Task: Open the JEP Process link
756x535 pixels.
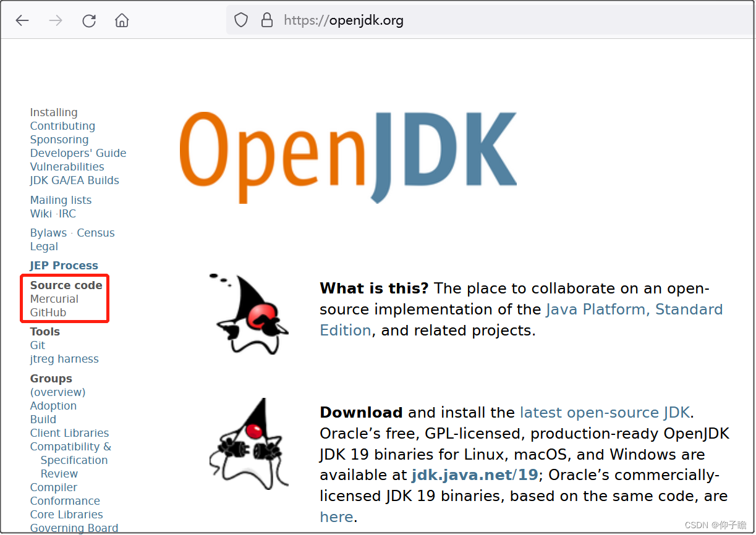Action: coord(64,266)
